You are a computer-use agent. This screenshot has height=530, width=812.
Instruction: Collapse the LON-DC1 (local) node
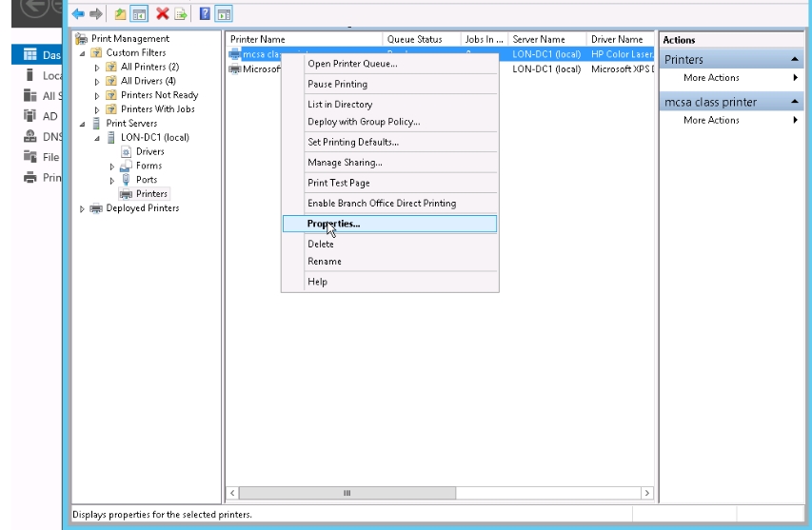coord(97,138)
